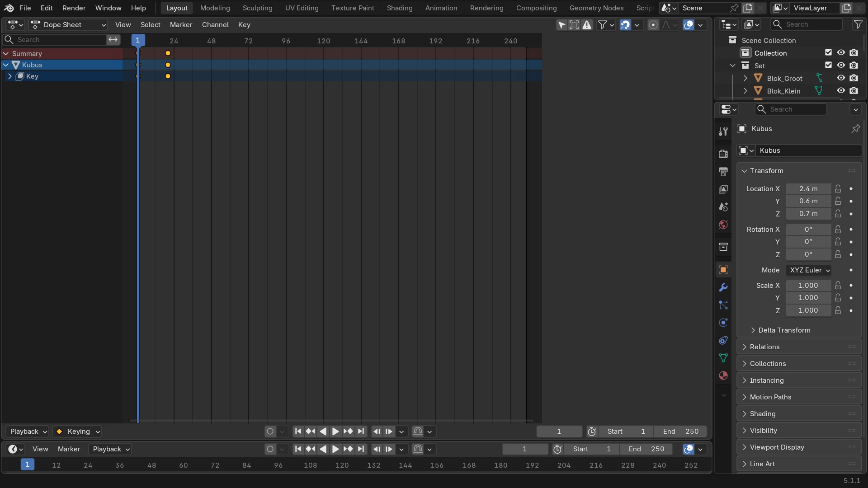Disable Blok_Klein in renders via camera icon
868x488 pixels.
[854, 91]
